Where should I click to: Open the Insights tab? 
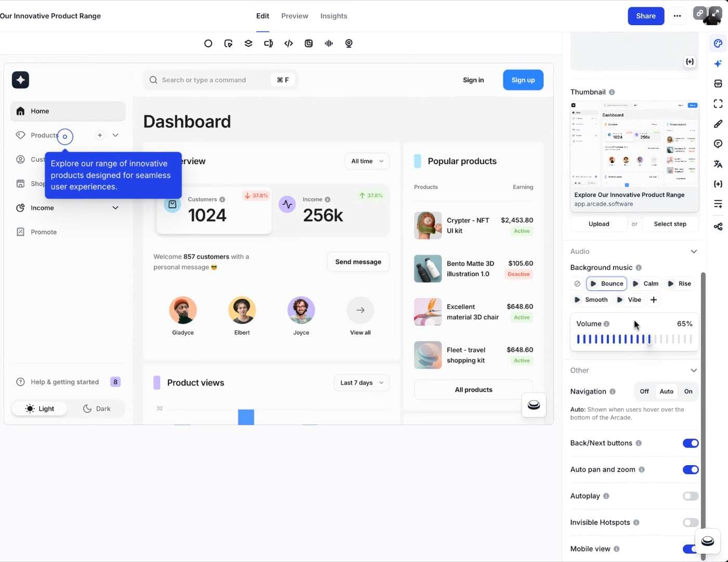coord(333,16)
